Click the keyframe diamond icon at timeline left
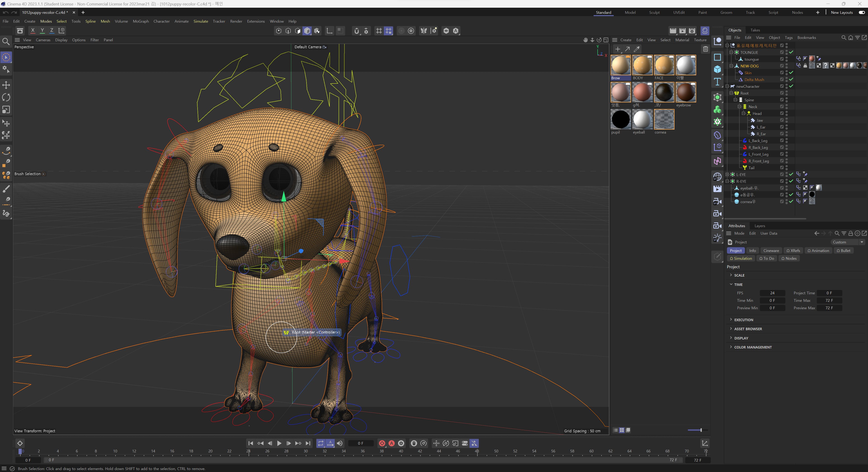 point(20,443)
